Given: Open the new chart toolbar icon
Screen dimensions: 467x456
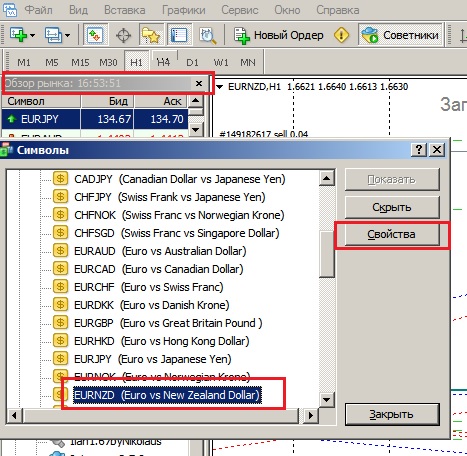Looking at the screenshot, I should [x=18, y=35].
